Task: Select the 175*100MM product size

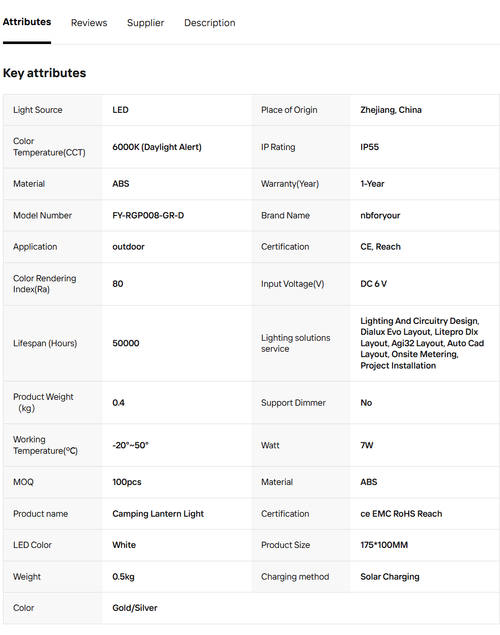Action: 384,545
